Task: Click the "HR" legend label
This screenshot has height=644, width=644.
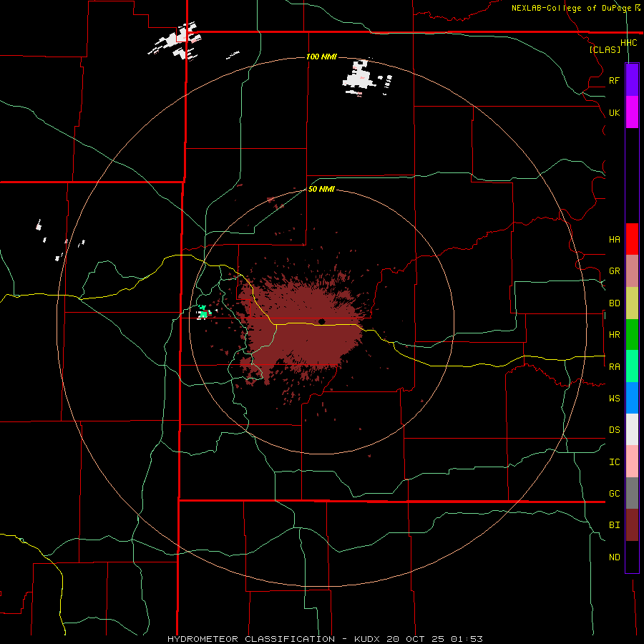Action: (x=614, y=335)
